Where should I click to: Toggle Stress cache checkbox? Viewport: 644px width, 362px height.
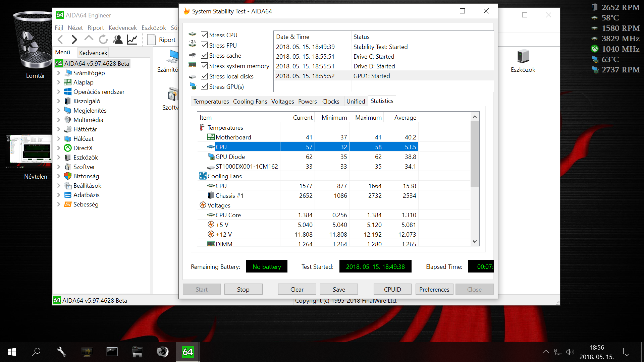[204, 55]
